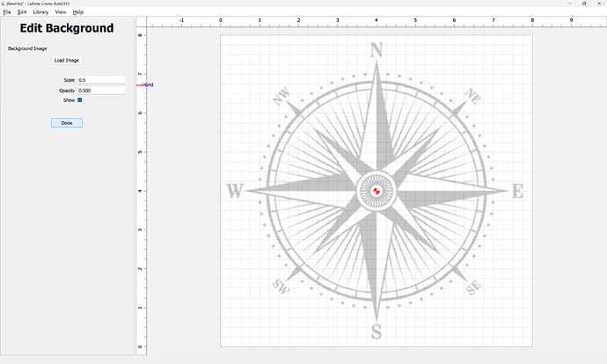Viewport: 607px width, 364px height.
Task: Click the N letter on the compass image
Action: point(377,50)
